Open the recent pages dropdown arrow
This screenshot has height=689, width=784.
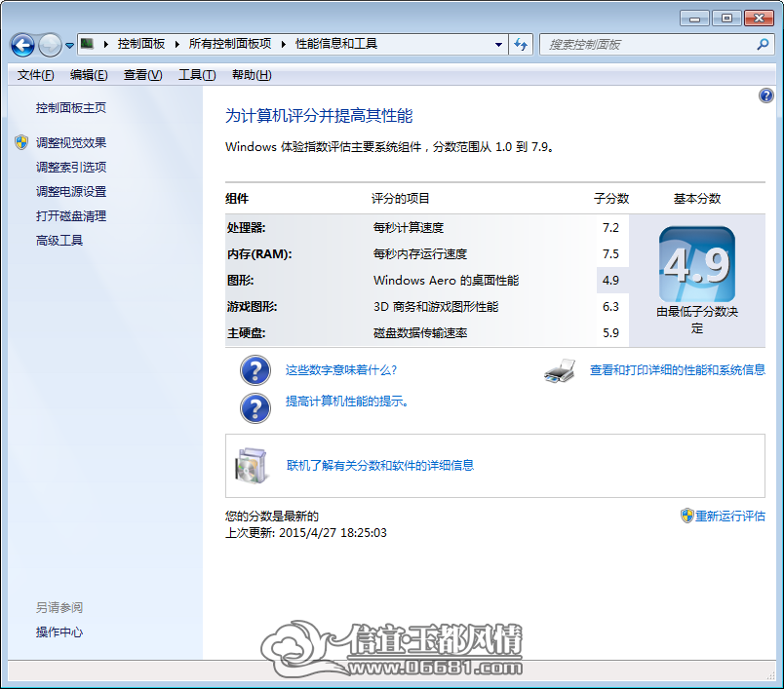click(x=69, y=46)
